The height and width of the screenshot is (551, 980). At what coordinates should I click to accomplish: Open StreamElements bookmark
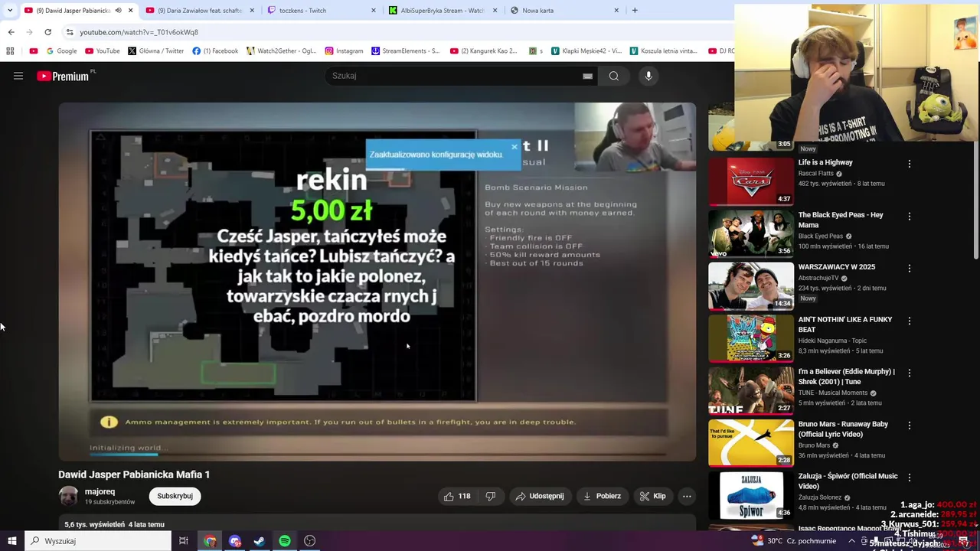tap(406, 51)
